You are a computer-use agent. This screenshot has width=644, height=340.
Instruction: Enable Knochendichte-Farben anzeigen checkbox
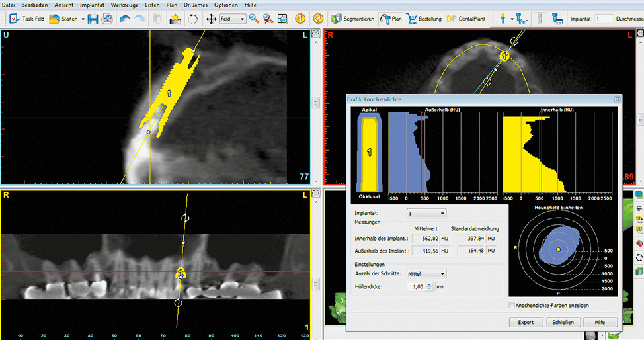(512, 305)
